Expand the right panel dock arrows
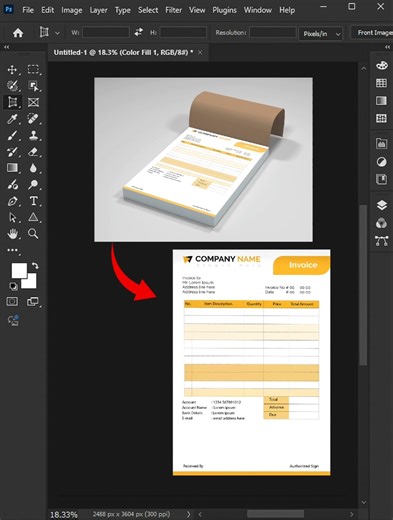 pyautogui.click(x=387, y=47)
